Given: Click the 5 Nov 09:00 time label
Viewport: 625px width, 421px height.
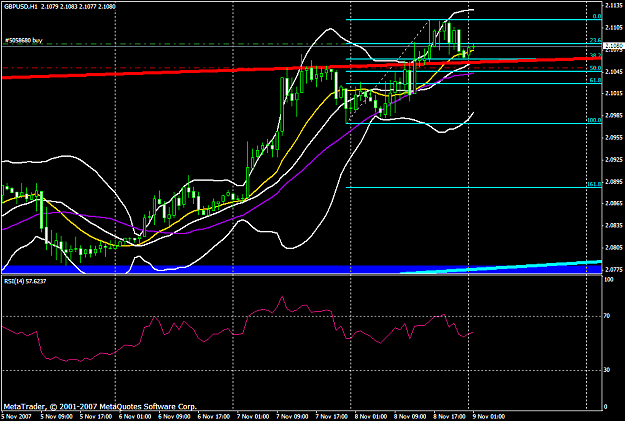Looking at the screenshot, I should coord(56,417).
